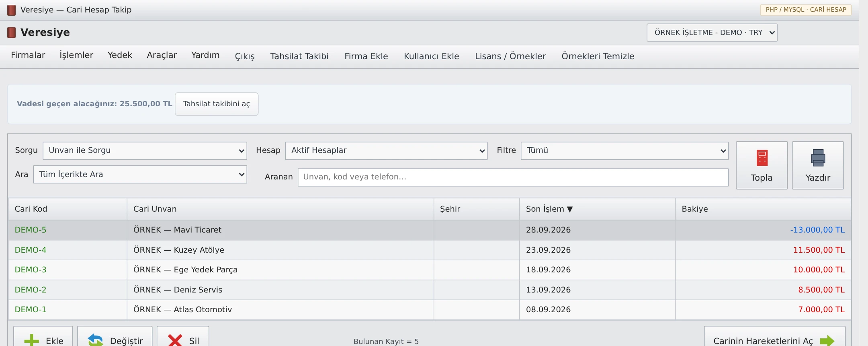The image size is (868, 346).
Task: Click the green arrow on Carinin Hareketlerini Aç
Action: point(827,341)
